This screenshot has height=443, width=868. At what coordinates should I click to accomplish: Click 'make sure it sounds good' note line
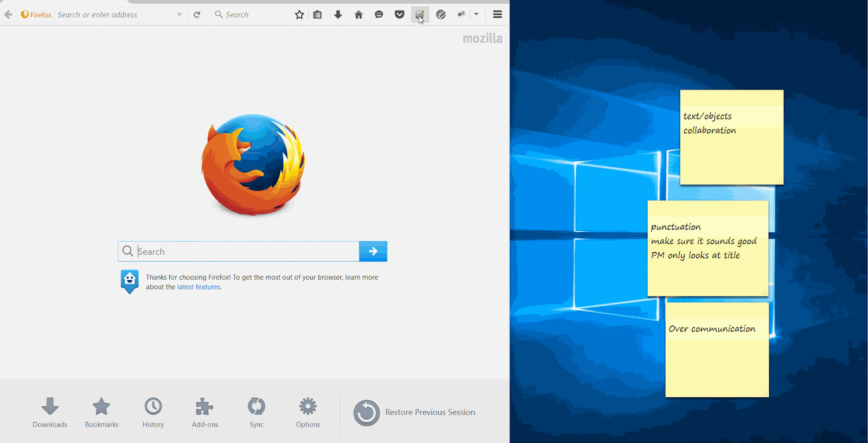click(x=704, y=241)
